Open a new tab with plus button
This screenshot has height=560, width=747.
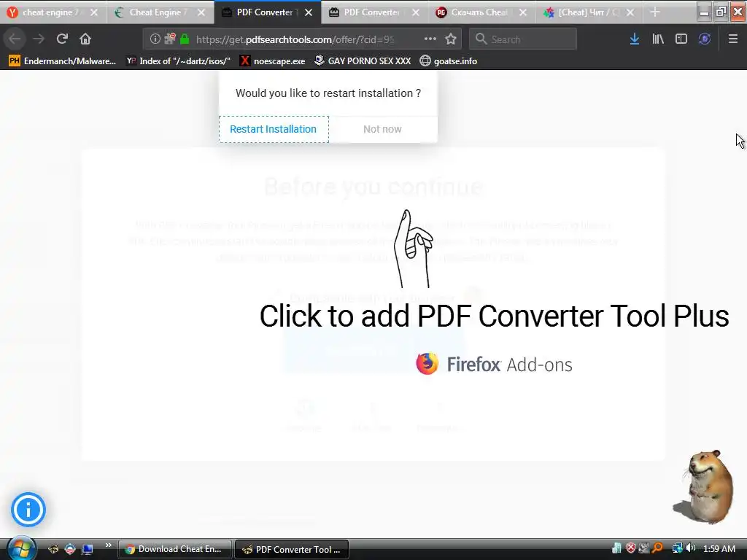(x=655, y=12)
